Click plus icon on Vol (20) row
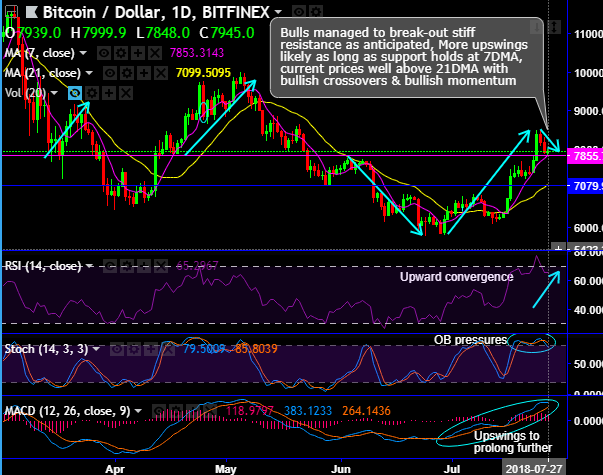Viewport: 603px width, 475px height. tap(109, 93)
